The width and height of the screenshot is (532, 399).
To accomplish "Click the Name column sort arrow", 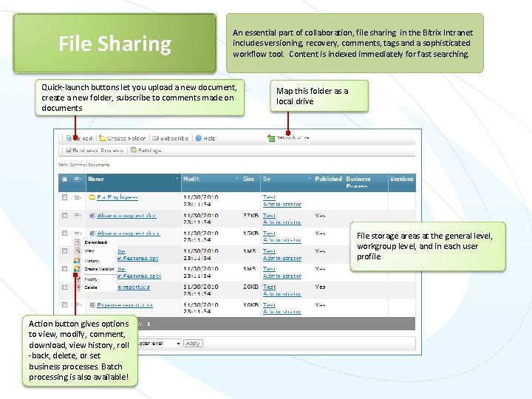I will tap(177, 179).
